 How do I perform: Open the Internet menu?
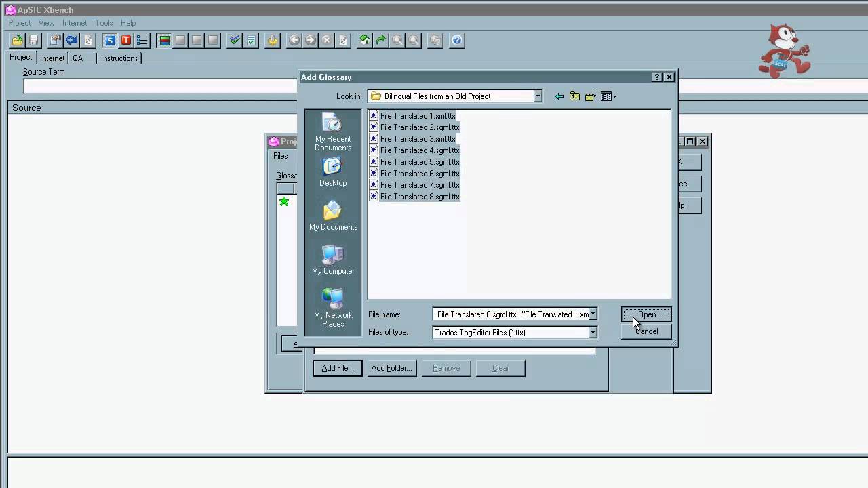point(75,23)
